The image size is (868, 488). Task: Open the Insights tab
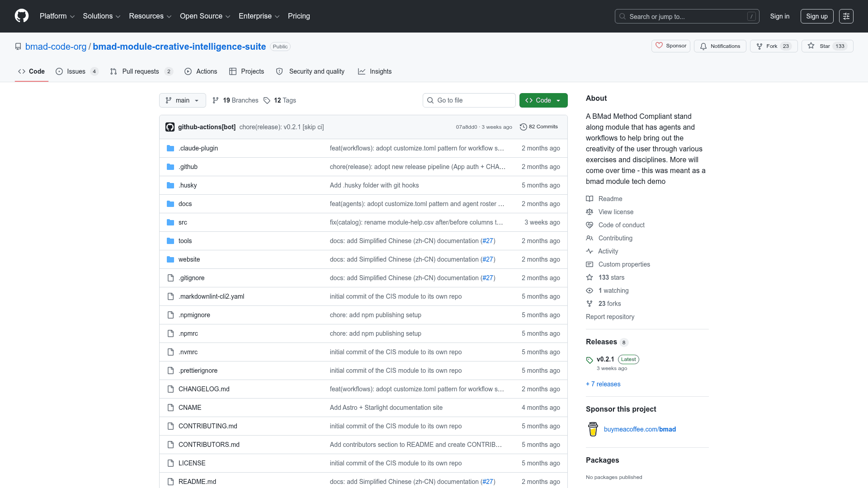[375, 71]
